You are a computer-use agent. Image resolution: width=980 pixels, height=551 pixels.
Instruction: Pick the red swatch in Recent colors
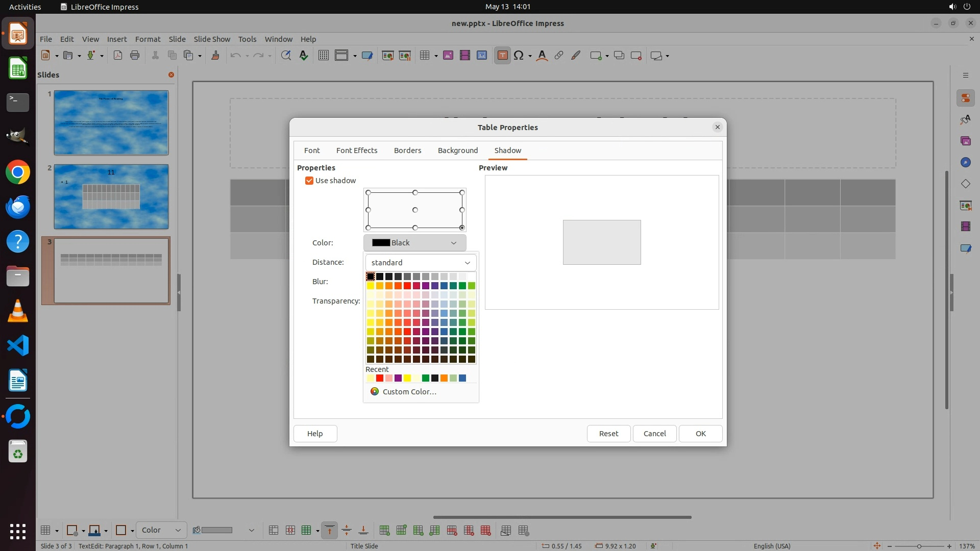pyautogui.click(x=380, y=378)
